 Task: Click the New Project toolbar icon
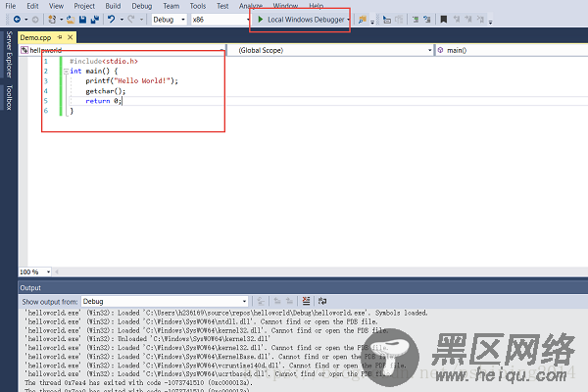[52, 20]
